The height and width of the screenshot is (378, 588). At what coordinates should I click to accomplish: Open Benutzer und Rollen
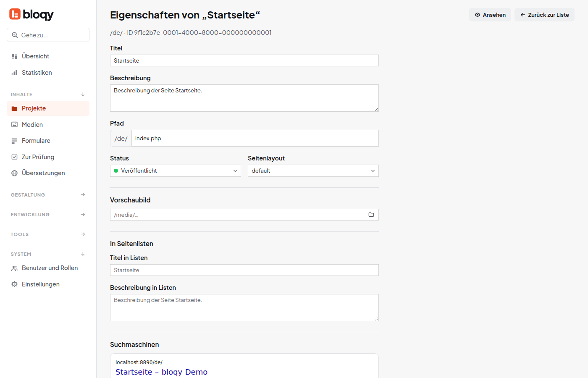point(48,268)
